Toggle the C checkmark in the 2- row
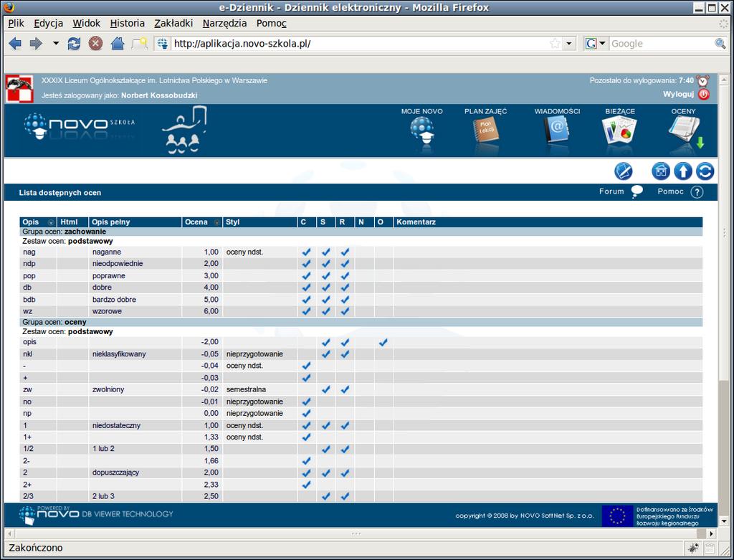Viewport: 734px width, 560px height. tap(306, 461)
